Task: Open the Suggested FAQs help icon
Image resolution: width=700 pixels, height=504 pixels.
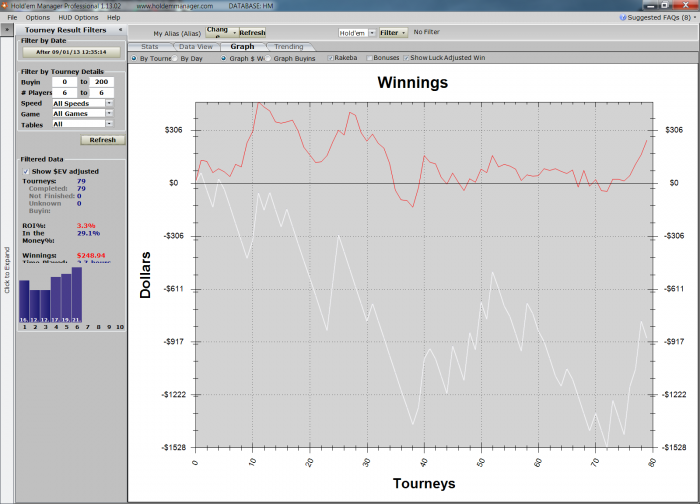Action: (x=622, y=17)
